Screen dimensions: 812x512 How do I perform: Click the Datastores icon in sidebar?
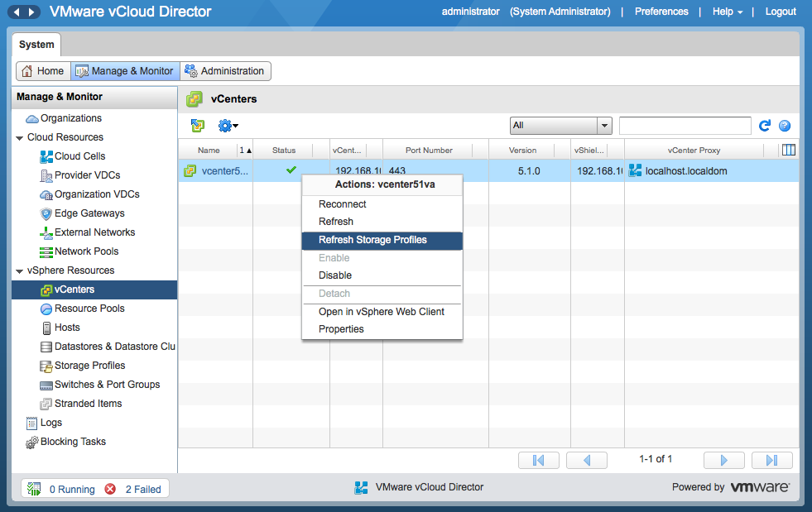click(46, 347)
